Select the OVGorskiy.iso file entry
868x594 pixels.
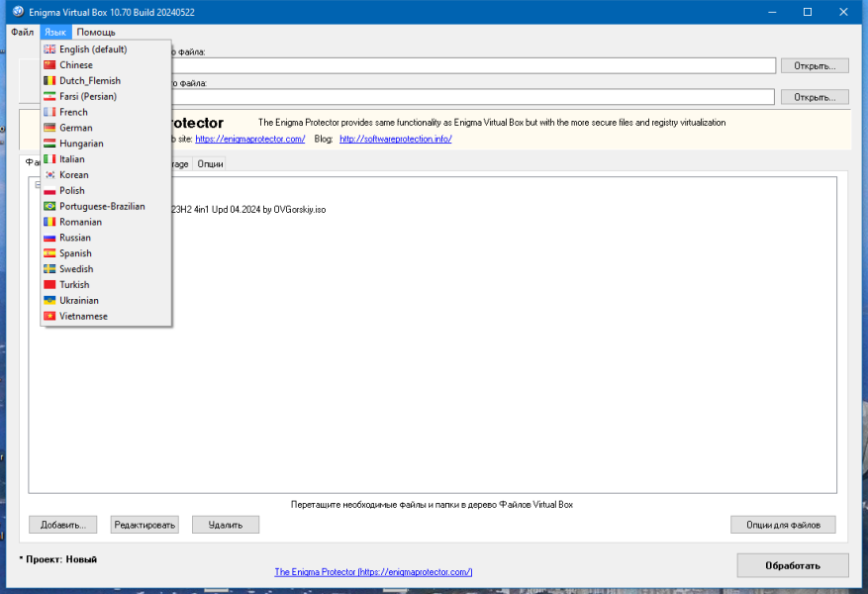coord(248,210)
